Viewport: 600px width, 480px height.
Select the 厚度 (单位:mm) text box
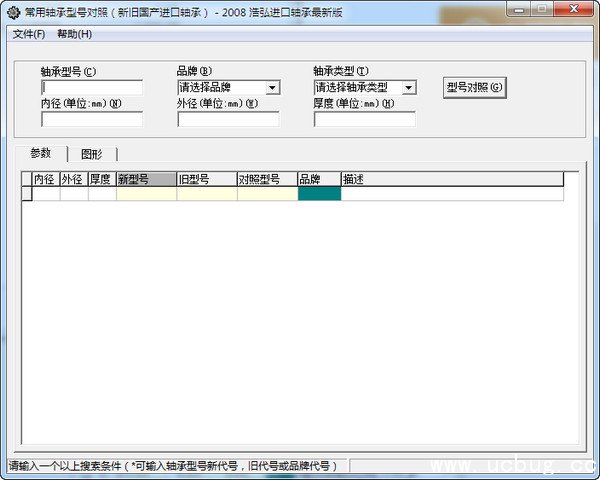(364, 120)
